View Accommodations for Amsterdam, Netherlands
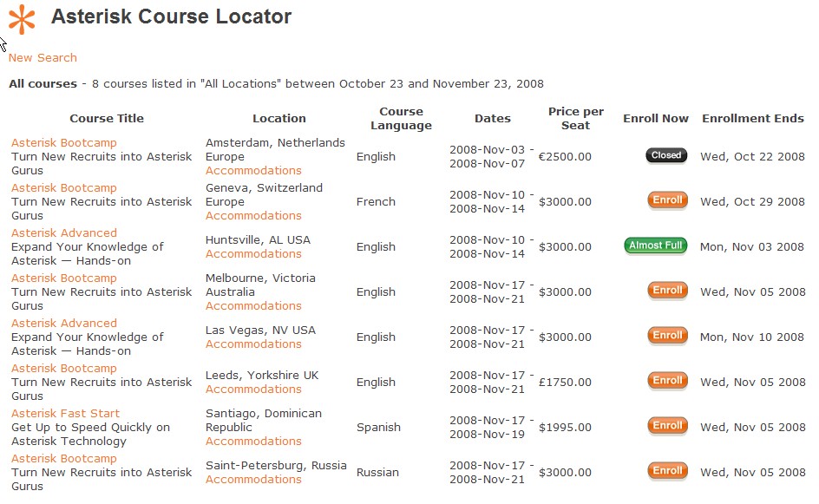This screenshot has width=819, height=504. (253, 170)
